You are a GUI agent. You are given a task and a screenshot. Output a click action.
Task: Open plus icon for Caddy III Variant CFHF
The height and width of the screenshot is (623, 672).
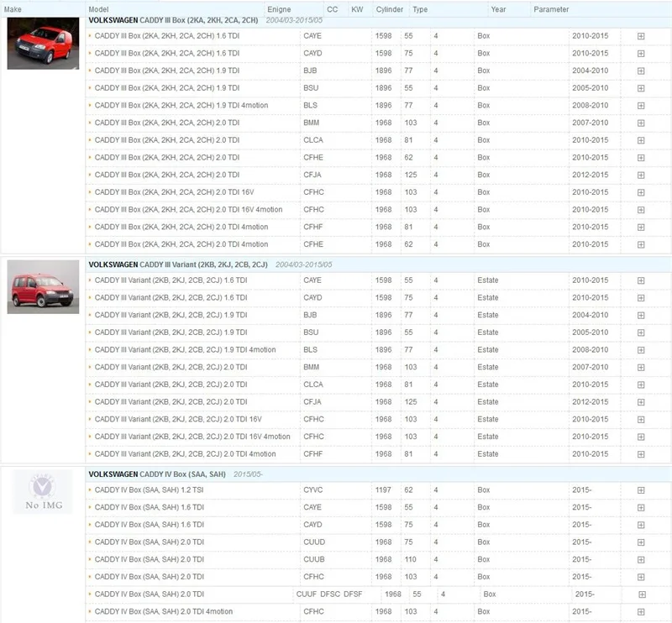[641, 454]
